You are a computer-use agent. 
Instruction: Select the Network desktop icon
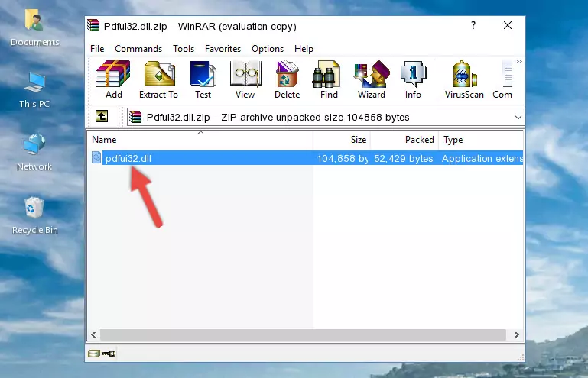click(x=34, y=152)
